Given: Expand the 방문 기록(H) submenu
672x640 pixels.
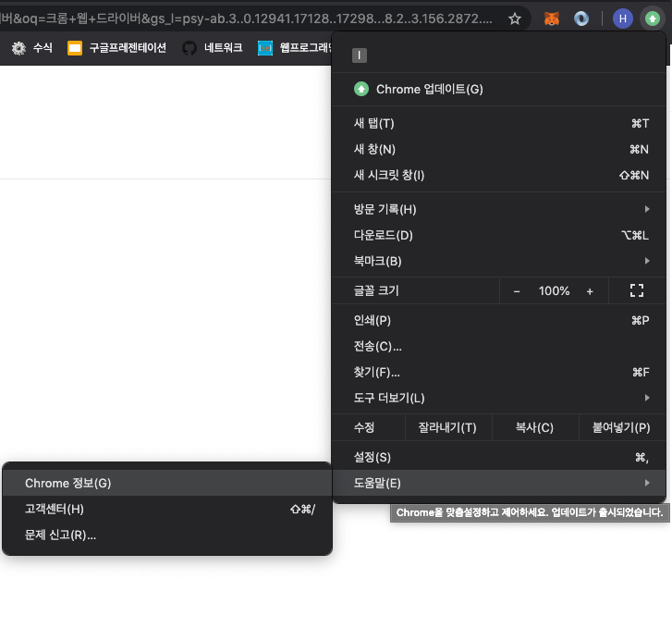Looking at the screenshot, I should [499, 209].
